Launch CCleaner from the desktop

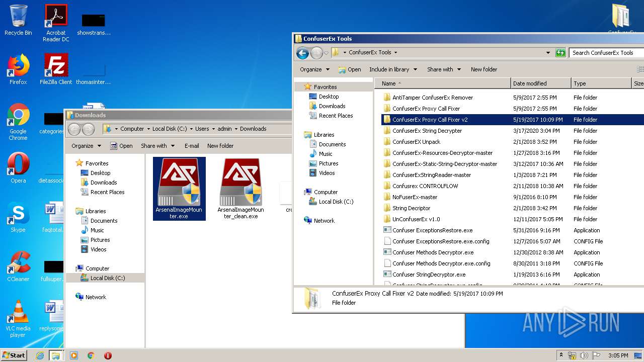pyautogui.click(x=18, y=266)
